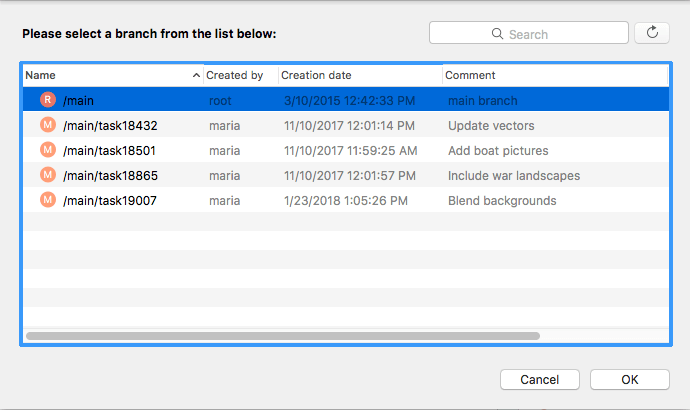Click 'root' in Created by column
The width and height of the screenshot is (690, 410).
click(220, 101)
